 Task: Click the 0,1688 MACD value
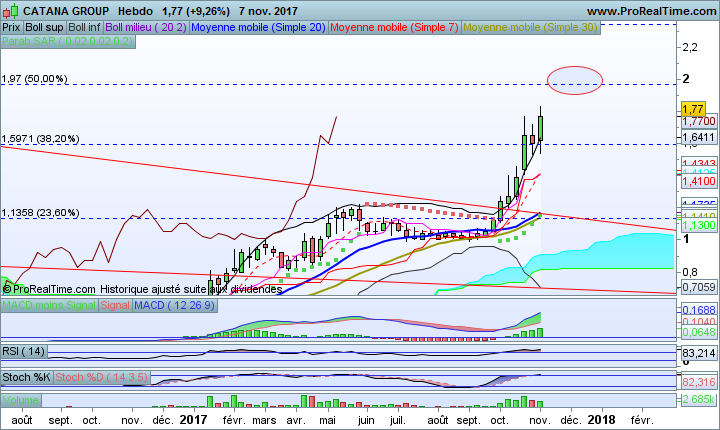pyautogui.click(x=698, y=310)
